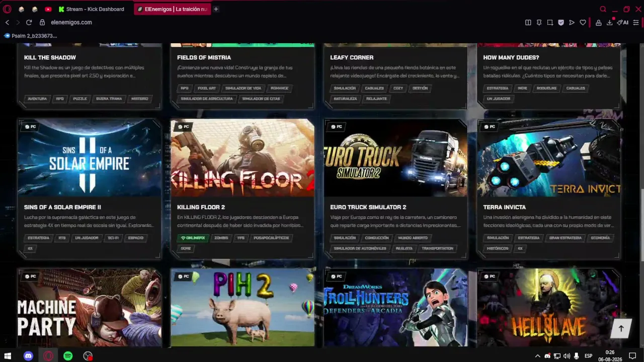Open the Killing Floor 2 game image
Screen dimensions: 644x362
point(243,158)
